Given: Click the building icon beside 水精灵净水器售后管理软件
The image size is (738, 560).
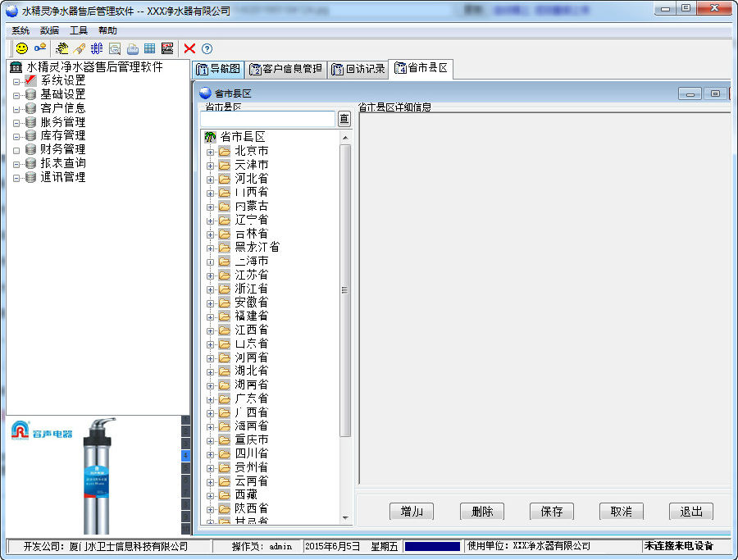Looking at the screenshot, I should pos(16,67).
